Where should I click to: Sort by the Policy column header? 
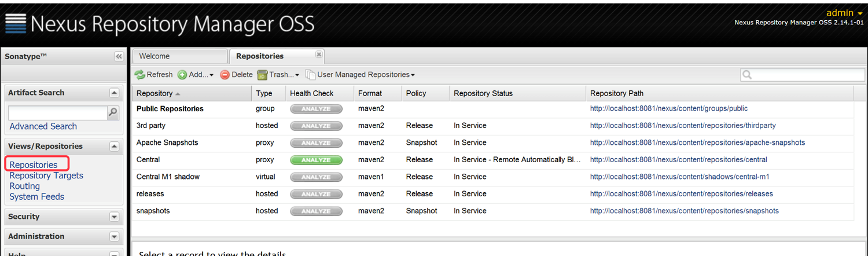[x=425, y=93]
